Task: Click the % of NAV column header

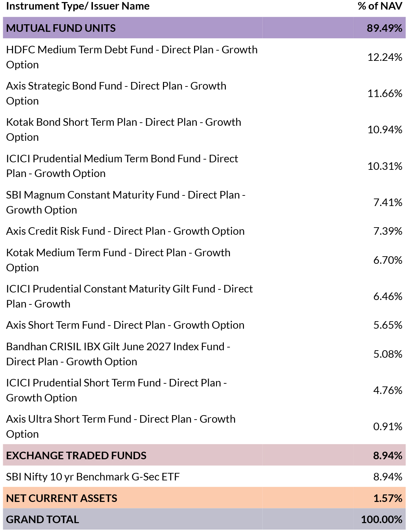Action: click(x=380, y=6)
